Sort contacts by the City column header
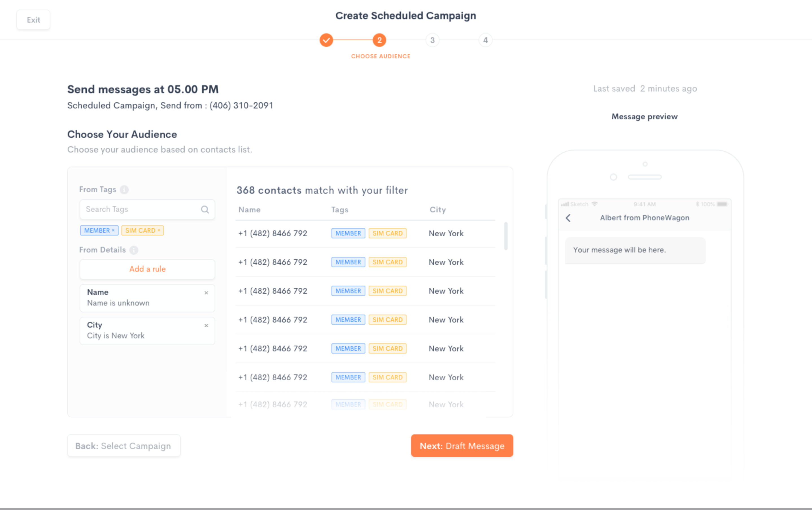This screenshot has width=812, height=510. [438, 210]
